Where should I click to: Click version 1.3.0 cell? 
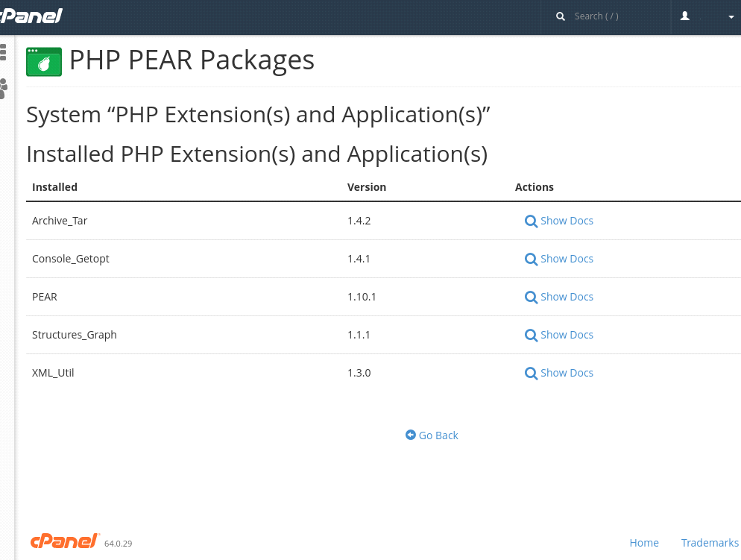click(x=359, y=373)
